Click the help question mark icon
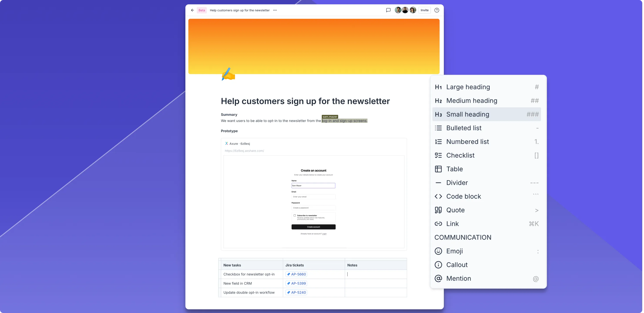 click(436, 10)
